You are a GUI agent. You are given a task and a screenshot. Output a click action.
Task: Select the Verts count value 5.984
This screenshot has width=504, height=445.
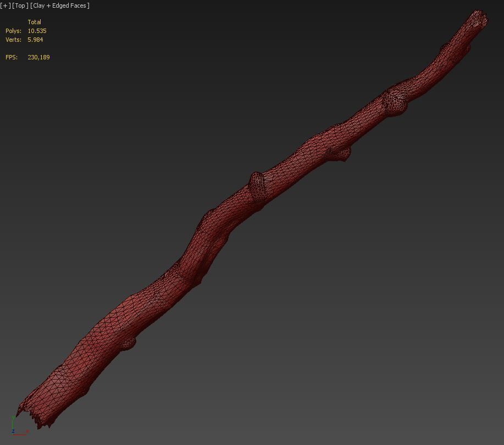pyautogui.click(x=35, y=40)
